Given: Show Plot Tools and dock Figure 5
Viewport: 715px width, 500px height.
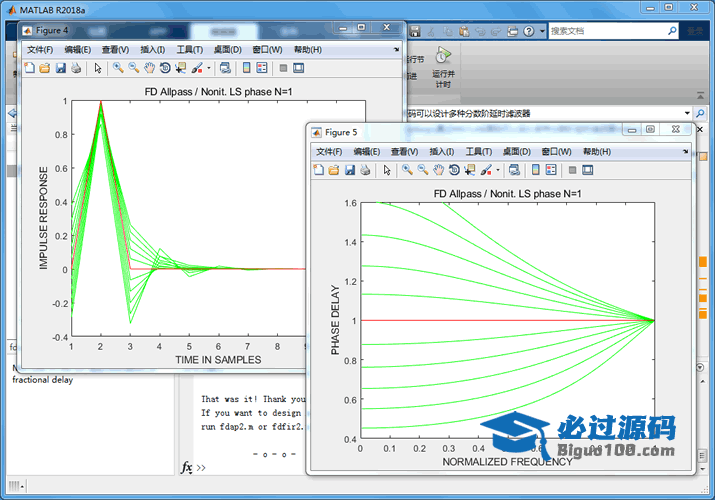Looking at the screenshot, I should [588, 170].
